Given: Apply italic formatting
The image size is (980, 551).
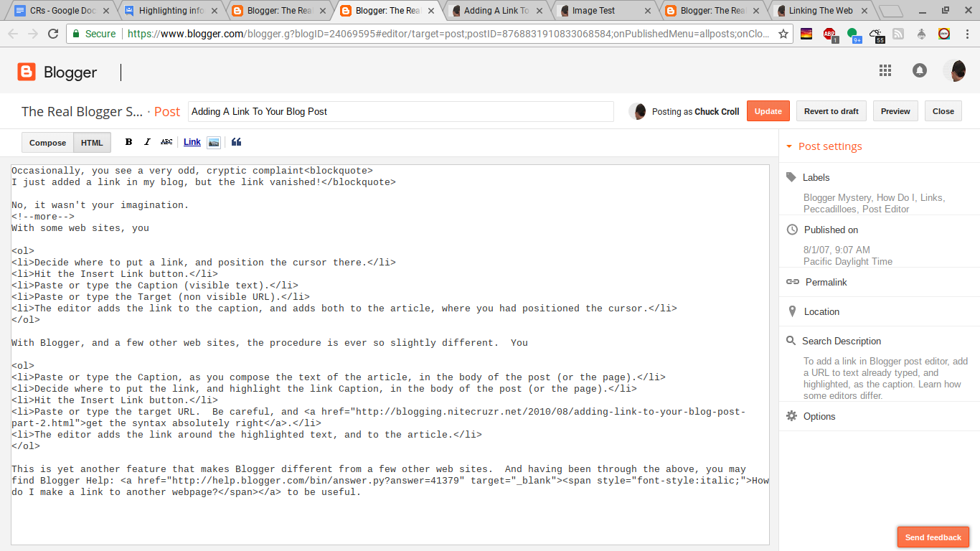Looking at the screenshot, I should (147, 141).
